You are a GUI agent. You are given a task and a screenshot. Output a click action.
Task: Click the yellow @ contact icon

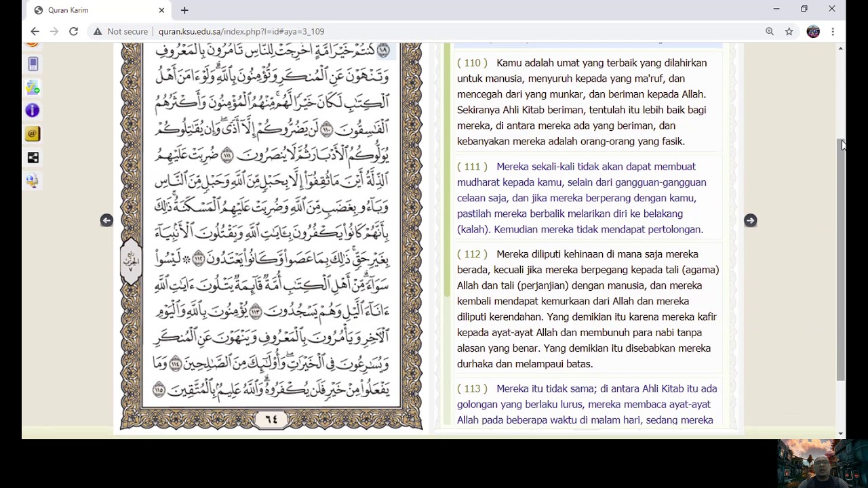pyautogui.click(x=33, y=134)
